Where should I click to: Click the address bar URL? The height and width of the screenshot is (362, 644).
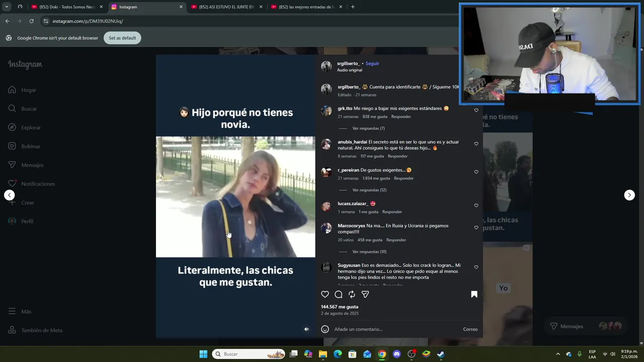(88, 21)
